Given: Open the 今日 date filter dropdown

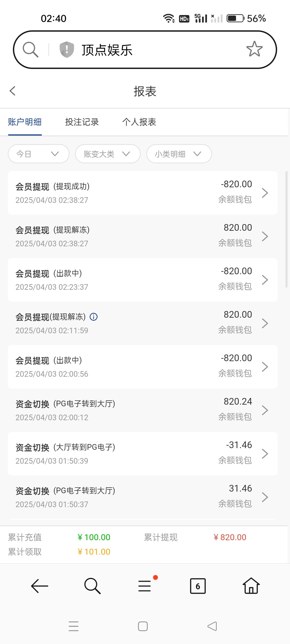Looking at the screenshot, I should (x=38, y=154).
